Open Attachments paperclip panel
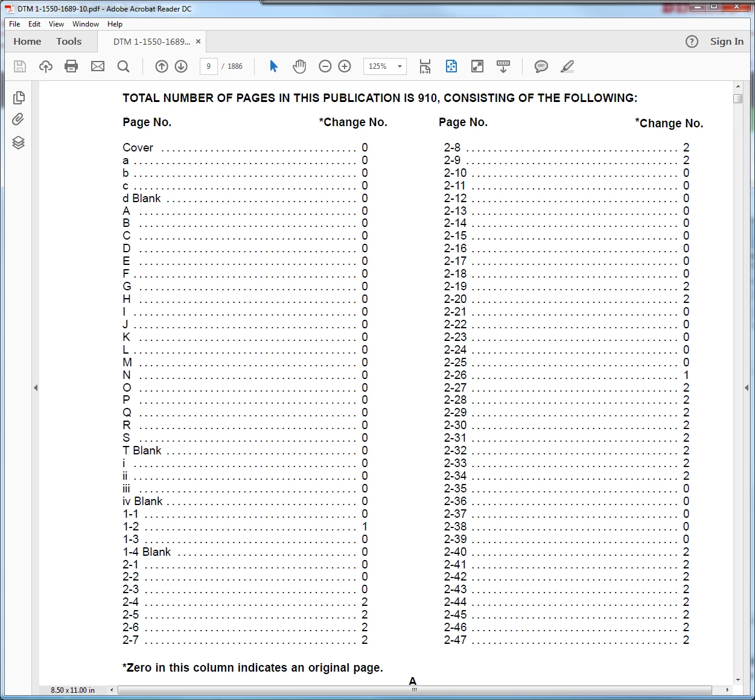This screenshot has height=700, width=755. [x=18, y=119]
